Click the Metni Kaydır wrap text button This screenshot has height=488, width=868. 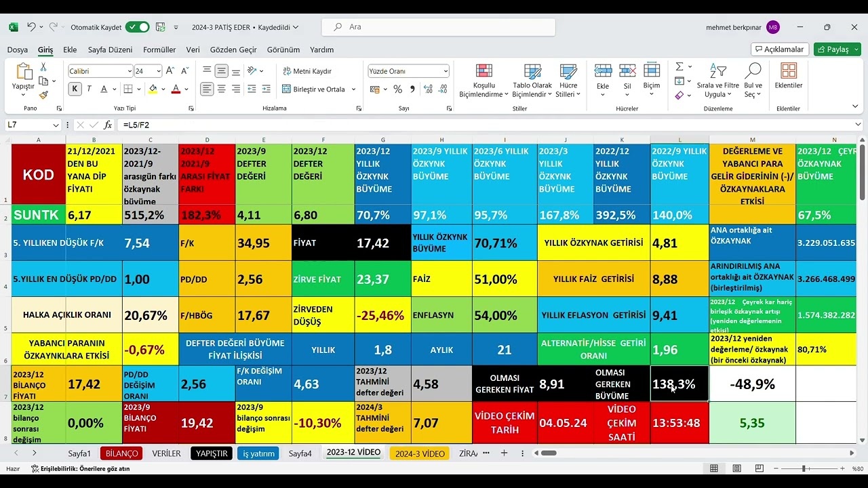[x=307, y=71]
